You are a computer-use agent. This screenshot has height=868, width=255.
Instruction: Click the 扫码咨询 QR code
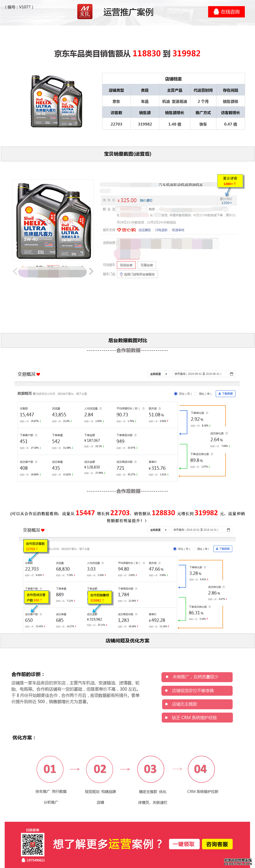pyautogui.click(x=33, y=844)
